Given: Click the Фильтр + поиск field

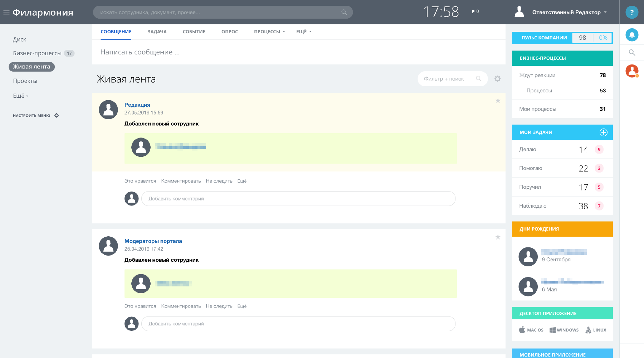Looking at the screenshot, I should (447, 79).
